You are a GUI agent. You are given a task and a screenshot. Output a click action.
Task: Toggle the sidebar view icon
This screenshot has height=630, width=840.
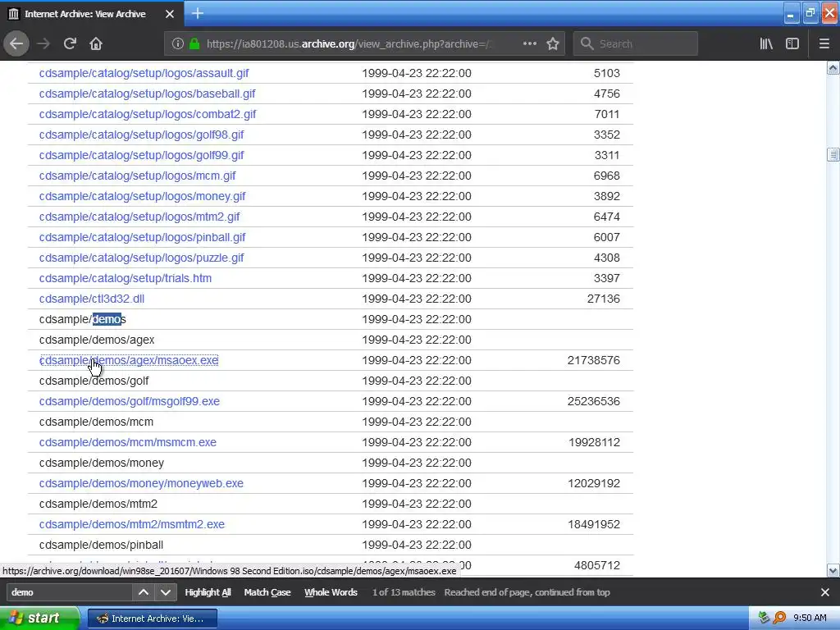[x=792, y=43]
